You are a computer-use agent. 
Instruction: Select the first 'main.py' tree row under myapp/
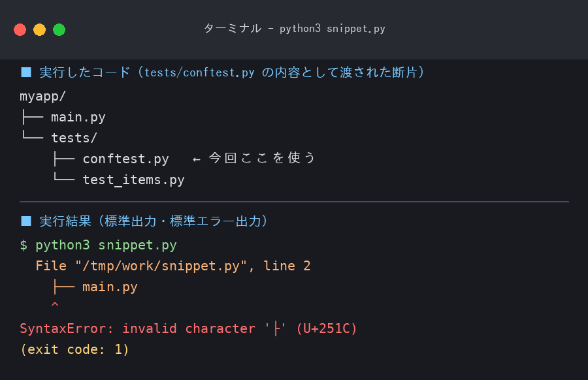[x=63, y=118]
